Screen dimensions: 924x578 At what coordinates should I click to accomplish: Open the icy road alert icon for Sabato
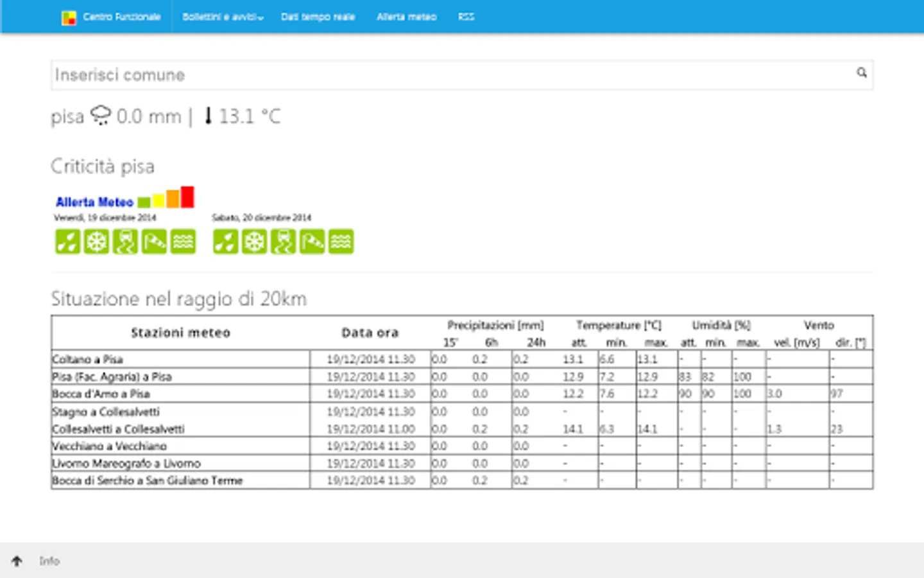click(283, 242)
